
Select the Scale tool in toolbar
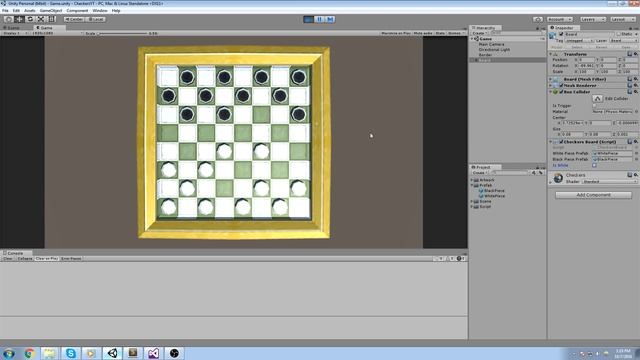pos(41,19)
